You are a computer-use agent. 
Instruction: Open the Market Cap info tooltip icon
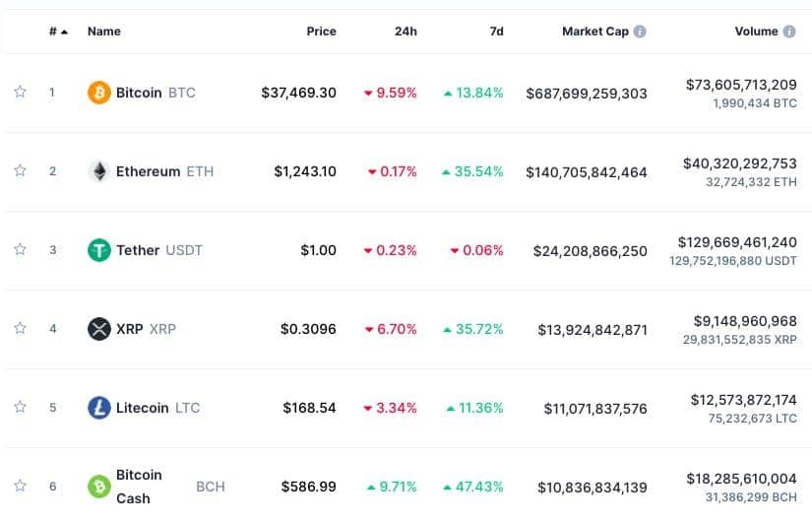point(640,32)
